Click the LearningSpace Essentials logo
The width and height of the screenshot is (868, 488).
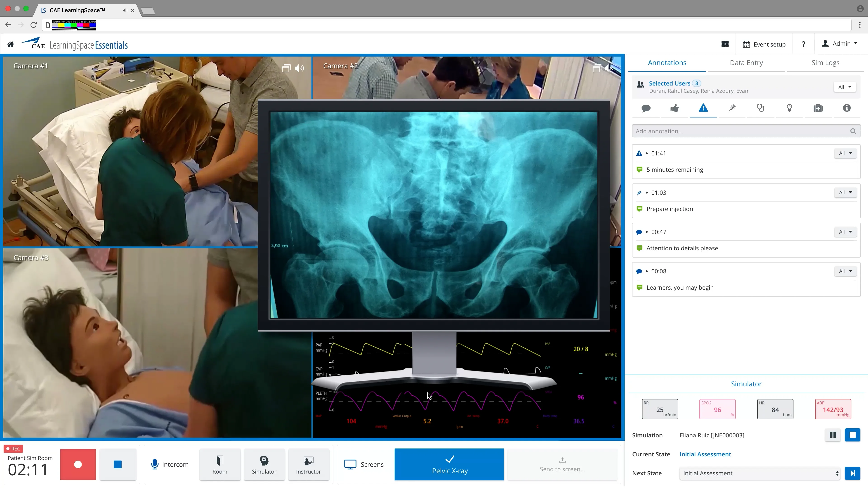(x=74, y=44)
